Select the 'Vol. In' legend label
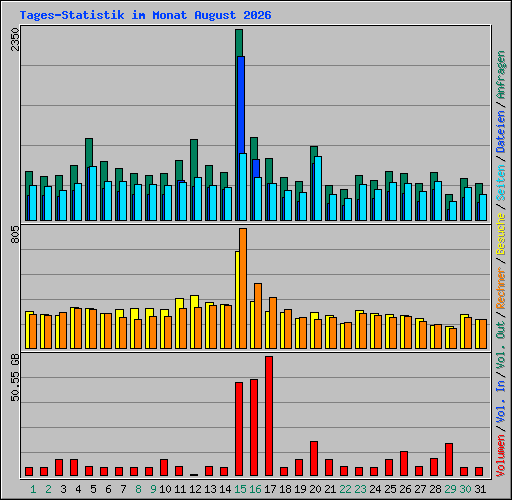Viewport: 512px width, 500px height. click(501, 402)
